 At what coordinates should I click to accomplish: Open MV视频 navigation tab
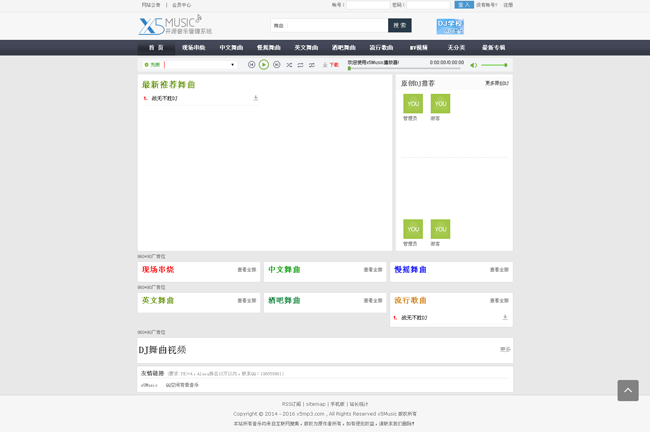(419, 48)
